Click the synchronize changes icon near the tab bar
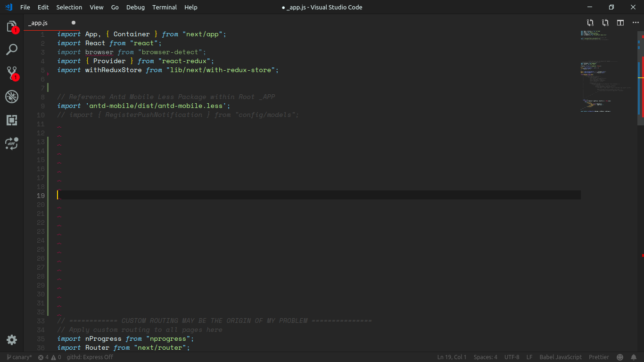This screenshot has width=644, height=362. (590, 22)
